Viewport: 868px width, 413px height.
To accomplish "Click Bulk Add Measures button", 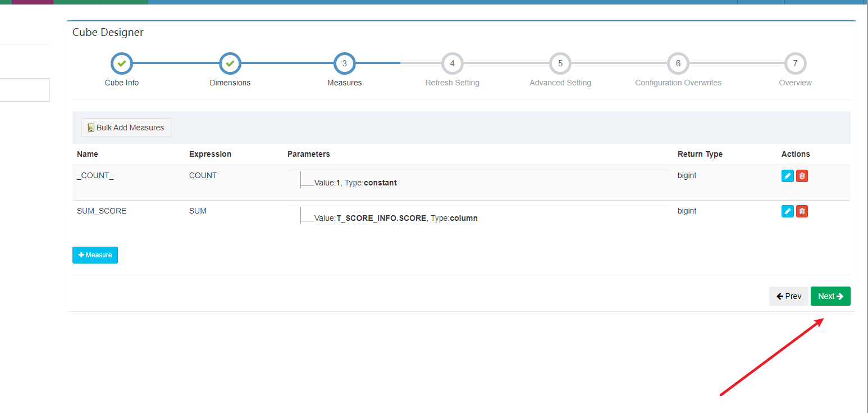I will [126, 128].
